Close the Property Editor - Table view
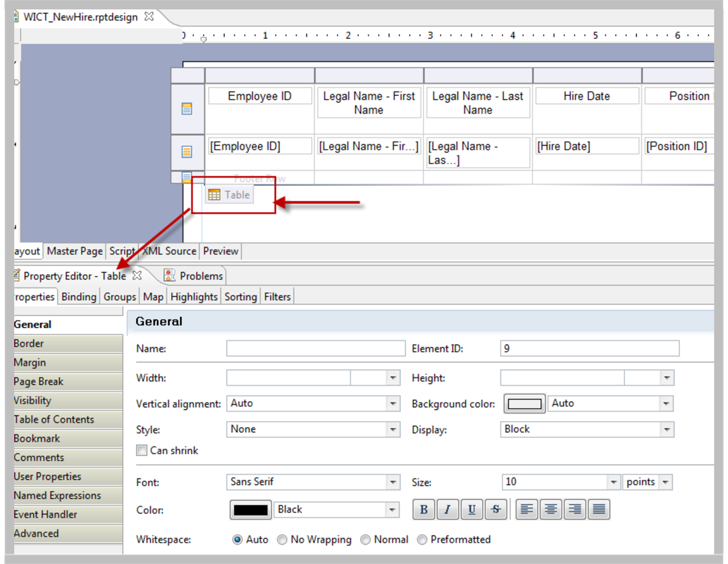The width and height of the screenshot is (728, 564). pos(136,275)
